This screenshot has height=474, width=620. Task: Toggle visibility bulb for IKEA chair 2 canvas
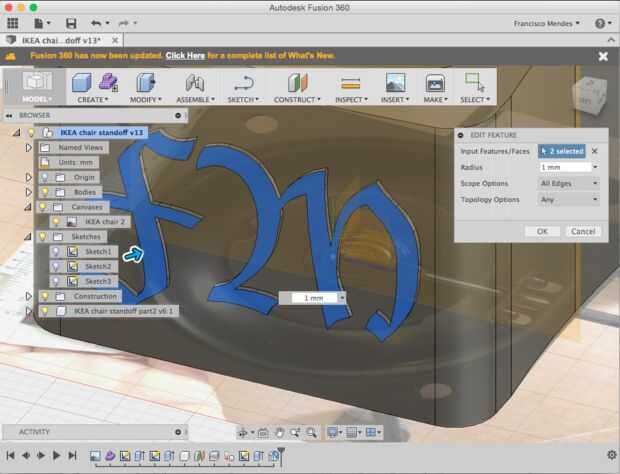coord(56,222)
